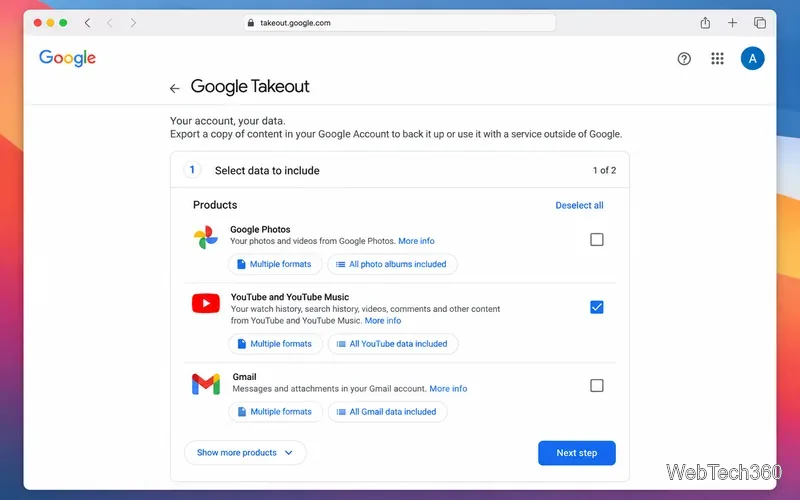Open All Gmail data included options

pyautogui.click(x=388, y=412)
